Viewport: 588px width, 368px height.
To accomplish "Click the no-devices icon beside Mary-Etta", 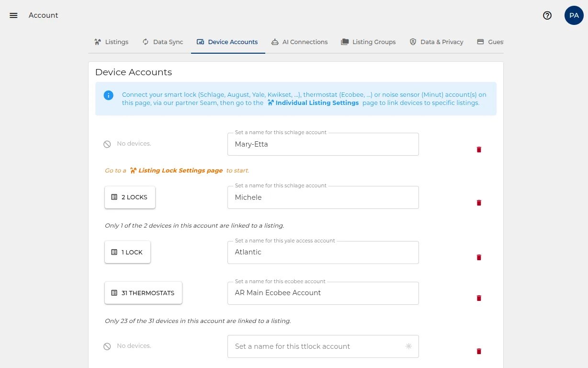I will [x=107, y=144].
